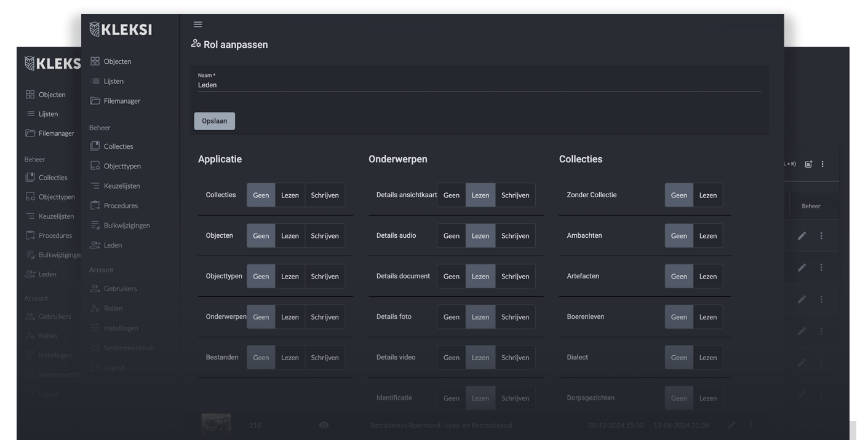Screen dimensions: 868x440
Task: Open the hamburger menu above Rol aanpassen
Action: [x=197, y=25]
